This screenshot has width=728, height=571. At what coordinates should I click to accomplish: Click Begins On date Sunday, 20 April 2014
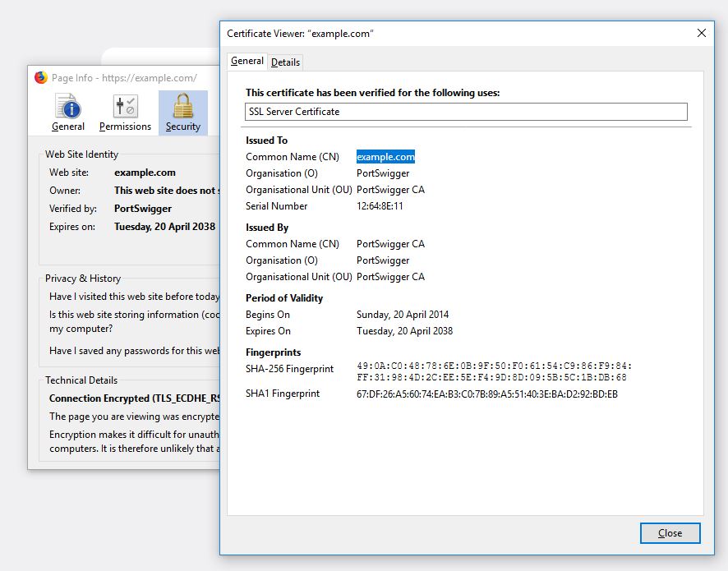pyautogui.click(x=402, y=315)
